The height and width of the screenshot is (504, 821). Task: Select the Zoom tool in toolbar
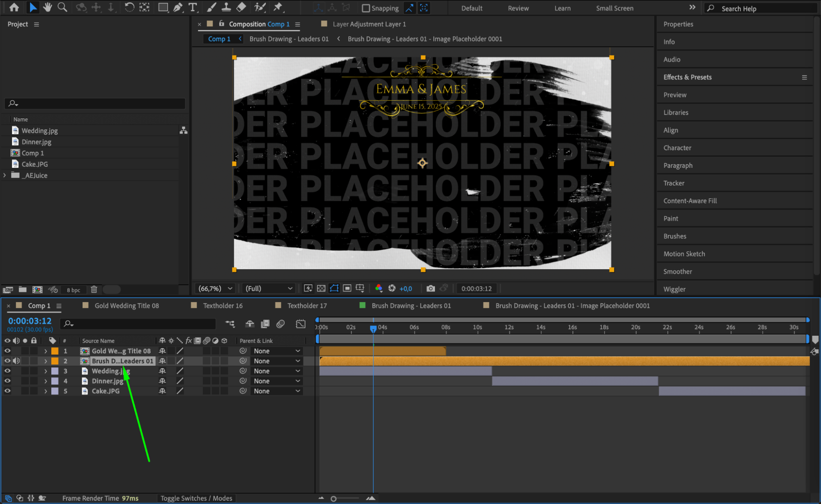(62, 7)
